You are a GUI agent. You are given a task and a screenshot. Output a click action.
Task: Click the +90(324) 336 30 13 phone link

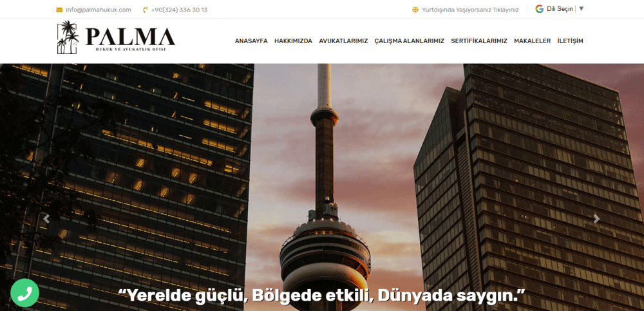click(x=179, y=10)
